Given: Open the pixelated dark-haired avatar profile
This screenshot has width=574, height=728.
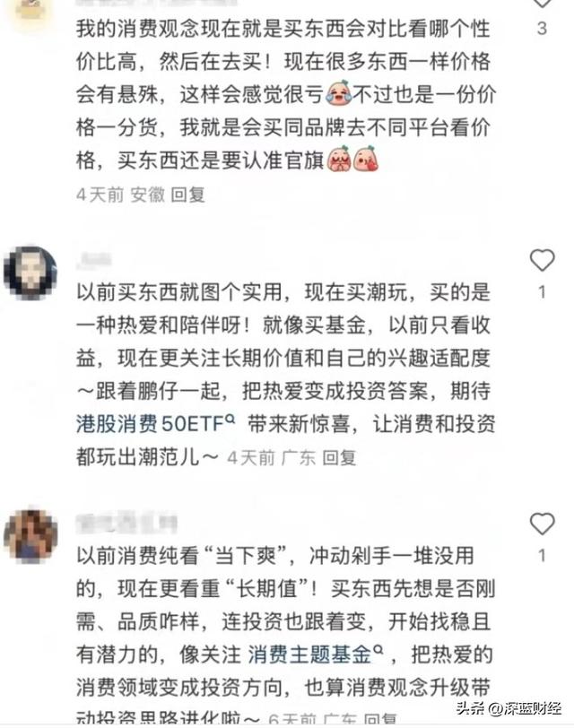Looking at the screenshot, I should click(30, 272).
